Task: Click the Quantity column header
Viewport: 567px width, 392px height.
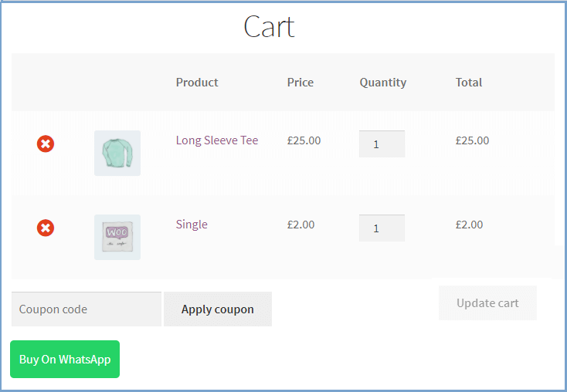Action: [x=383, y=83]
